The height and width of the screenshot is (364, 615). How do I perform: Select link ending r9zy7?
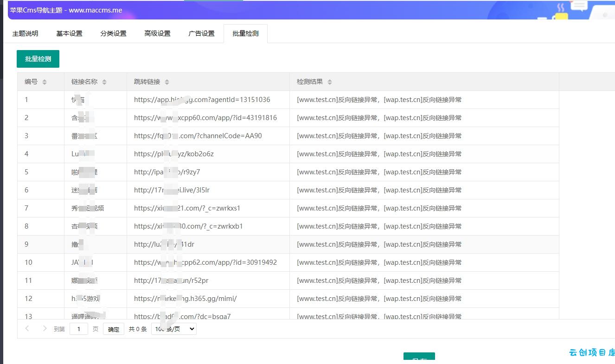click(167, 172)
